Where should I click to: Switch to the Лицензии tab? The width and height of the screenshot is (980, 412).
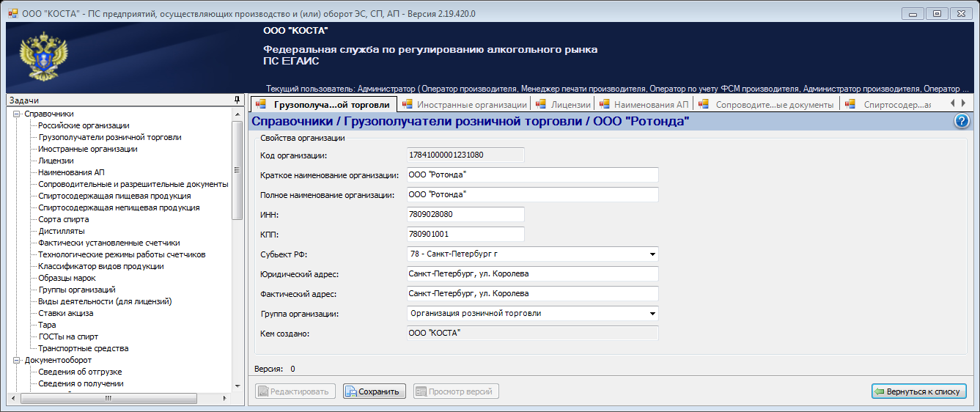click(563, 105)
